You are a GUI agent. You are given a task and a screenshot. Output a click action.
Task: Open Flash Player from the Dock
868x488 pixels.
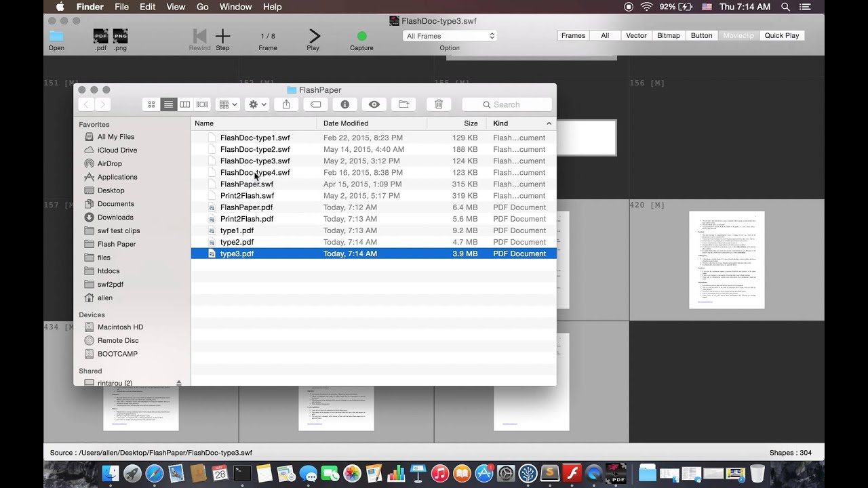(572, 473)
